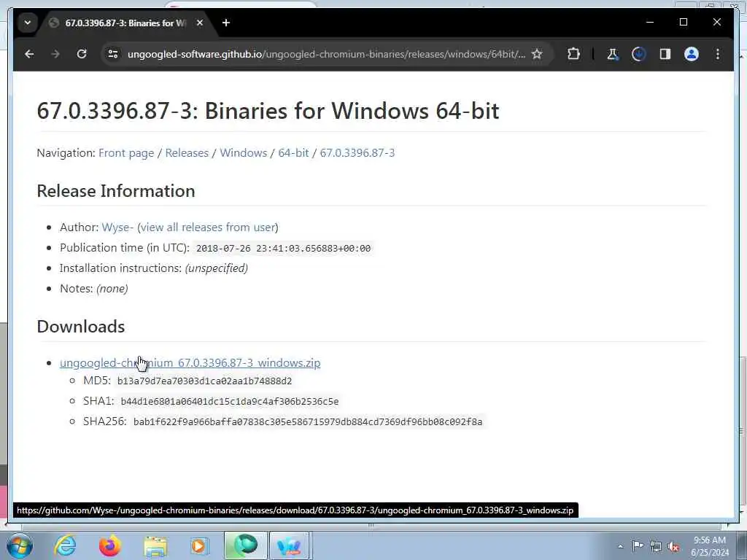This screenshot has width=747, height=560.
Task: Follow the Front page navigation link
Action: pyautogui.click(x=126, y=153)
